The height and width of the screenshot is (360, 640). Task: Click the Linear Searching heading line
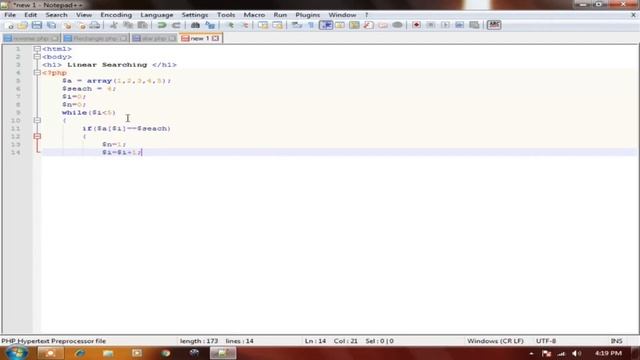[x=109, y=65]
